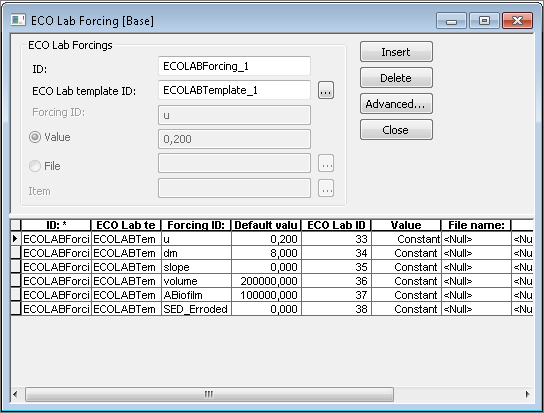
Task: Select the row header for SED_Erroded
Action: [16, 309]
